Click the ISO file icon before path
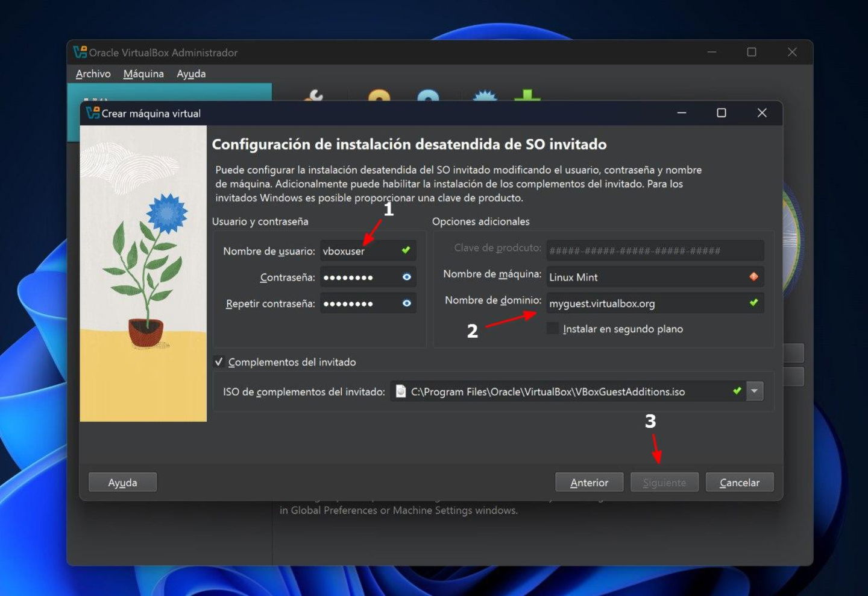The width and height of the screenshot is (868, 596). tap(400, 391)
